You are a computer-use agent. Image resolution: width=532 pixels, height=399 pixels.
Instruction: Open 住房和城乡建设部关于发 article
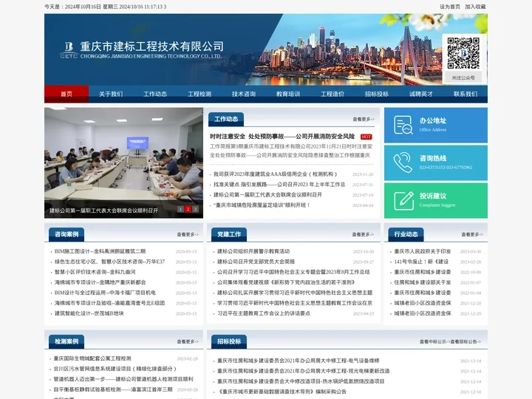pos(423,282)
